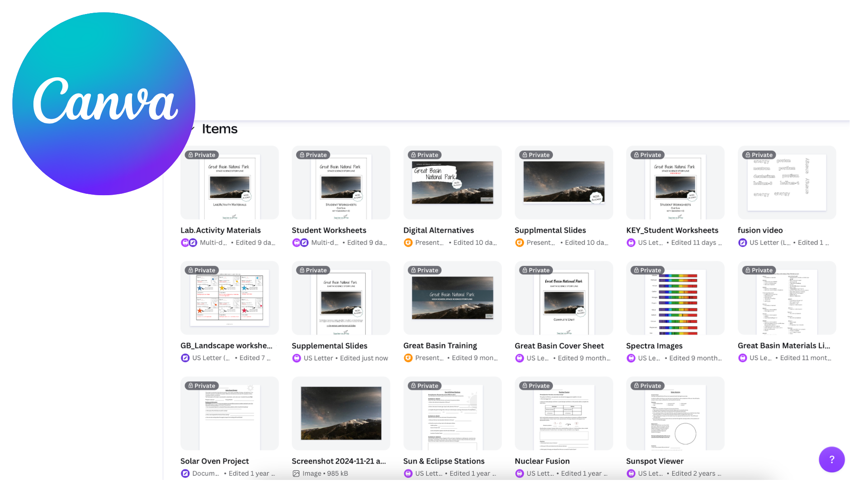Open the KEY_Student Worksheets thumbnail

coord(675,183)
